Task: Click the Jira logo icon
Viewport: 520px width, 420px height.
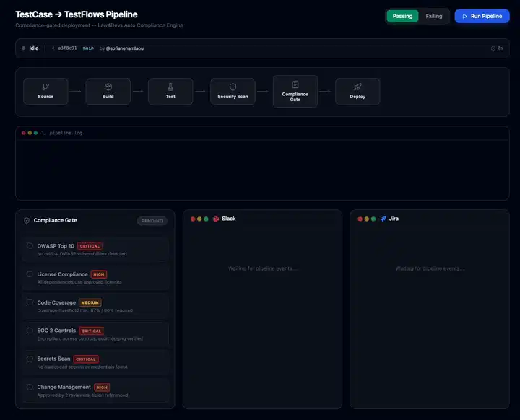Action: (383, 219)
